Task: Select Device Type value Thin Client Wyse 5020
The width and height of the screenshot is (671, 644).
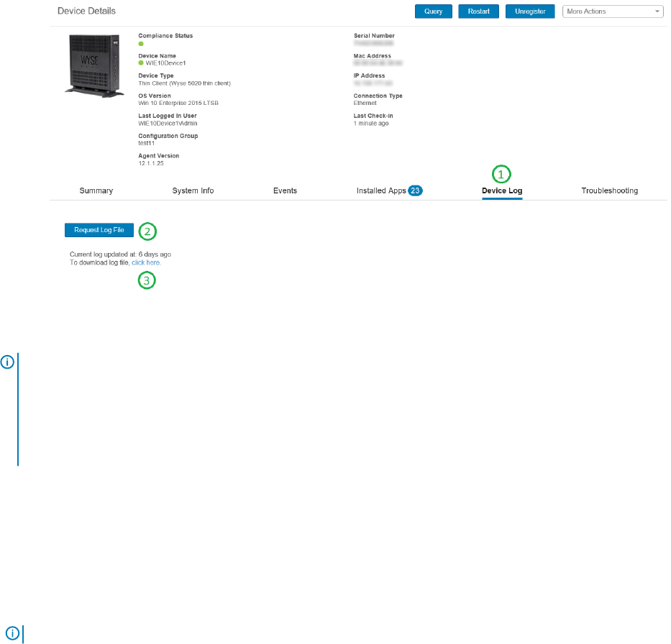Action: click(x=184, y=83)
